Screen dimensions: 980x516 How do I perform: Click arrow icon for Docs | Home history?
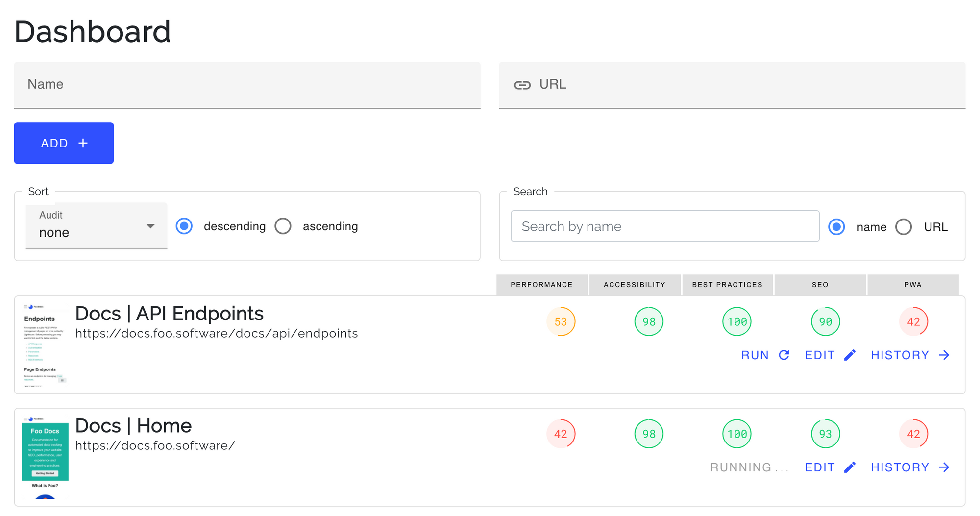(x=944, y=467)
